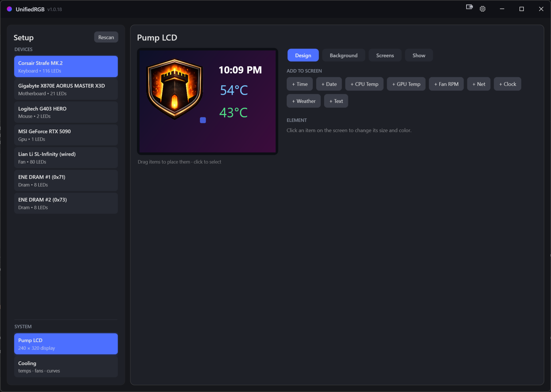Open settings via the gear icon
Screen dimensions: 551x392
(x=482, y=9)
